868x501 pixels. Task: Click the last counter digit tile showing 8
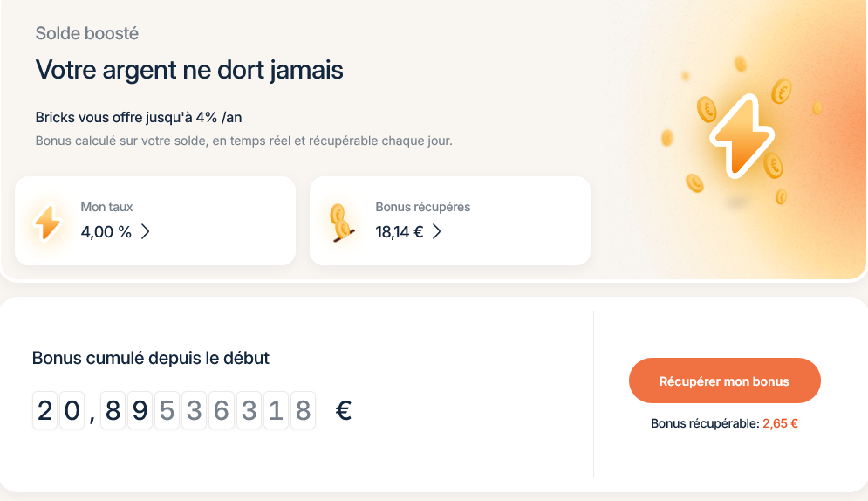tap(303, 410)
